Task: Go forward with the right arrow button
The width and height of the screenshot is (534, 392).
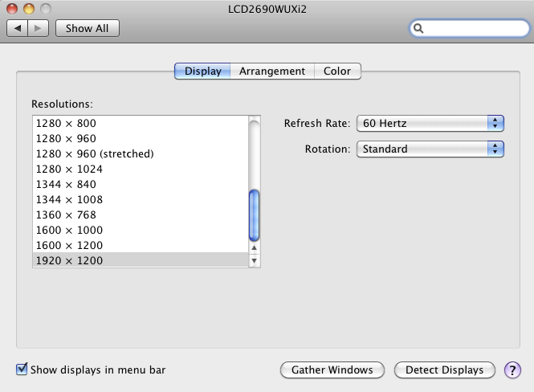Action: click(39, 28)
